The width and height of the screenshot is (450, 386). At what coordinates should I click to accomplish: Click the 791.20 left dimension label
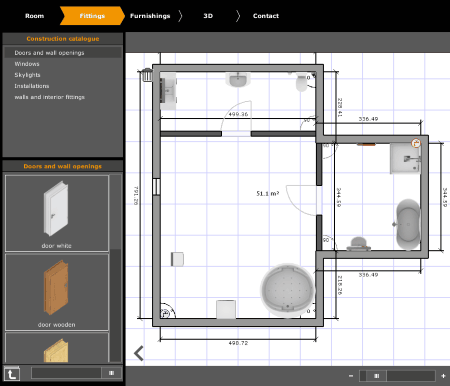tap(136, 195)
